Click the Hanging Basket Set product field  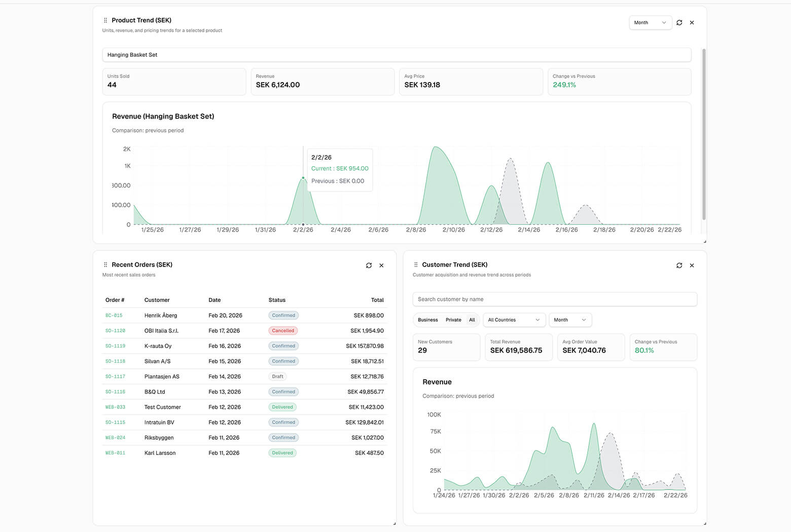click(397, 55)
